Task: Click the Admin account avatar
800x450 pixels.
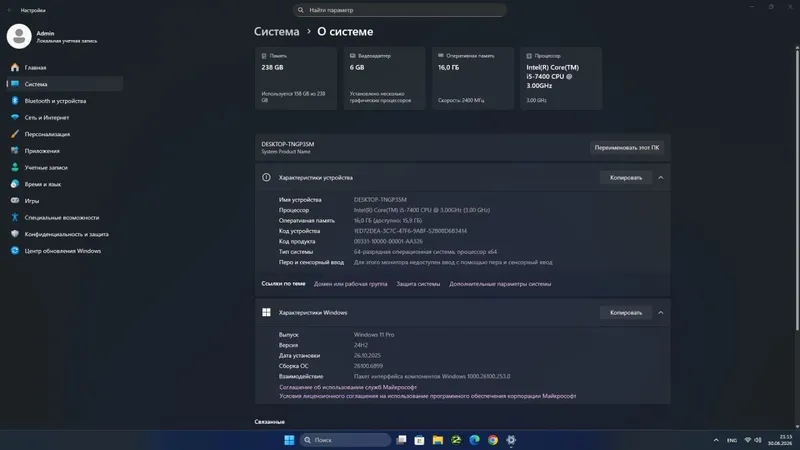Action: [x=19, y=36]
